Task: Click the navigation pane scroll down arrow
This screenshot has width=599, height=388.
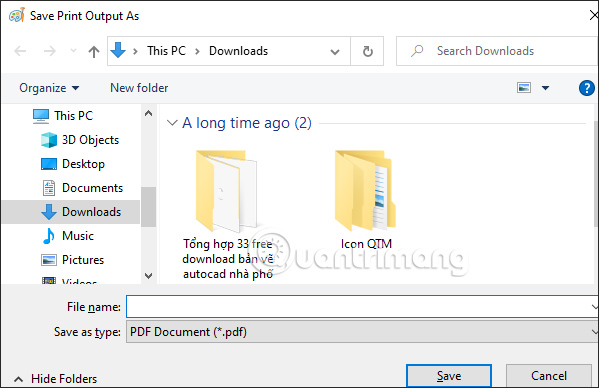Action: 149,275
